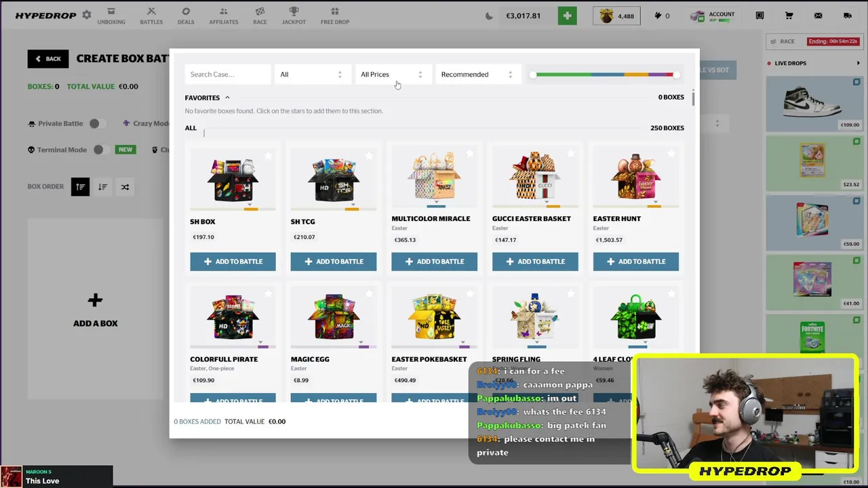Image resolution: width=868 pixels, height=488 pixels.
Task: Add SH BOX to battle
Action: coord(233,262)
